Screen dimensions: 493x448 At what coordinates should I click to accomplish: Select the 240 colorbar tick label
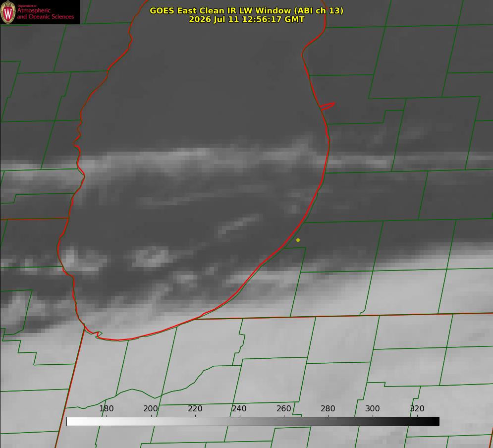click(x=239, y=408)
